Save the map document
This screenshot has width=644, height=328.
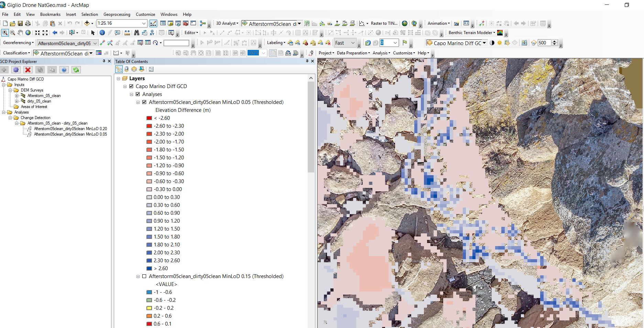pyautogui.click(x=20, y=23)
